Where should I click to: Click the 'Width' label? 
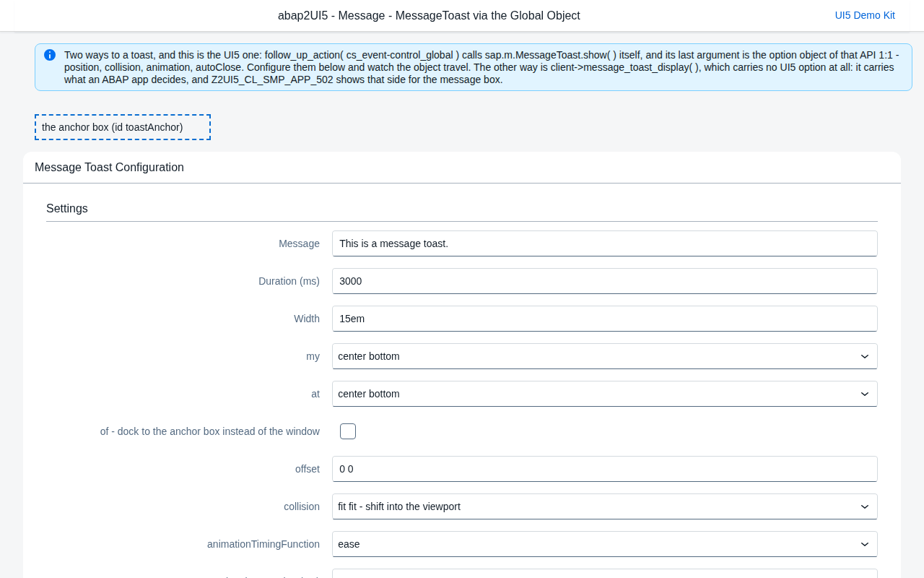coord(307,319)
